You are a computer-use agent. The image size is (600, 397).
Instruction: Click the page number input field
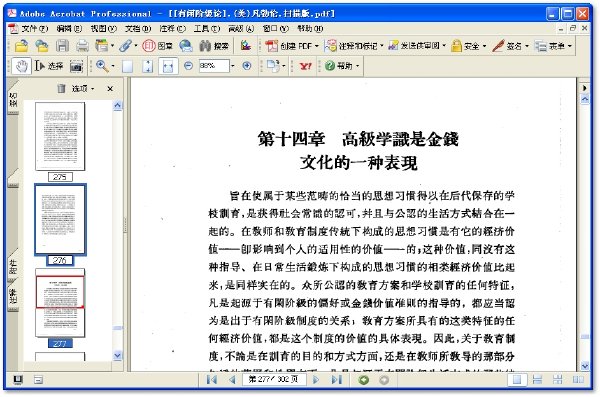[x=274, y=379]
